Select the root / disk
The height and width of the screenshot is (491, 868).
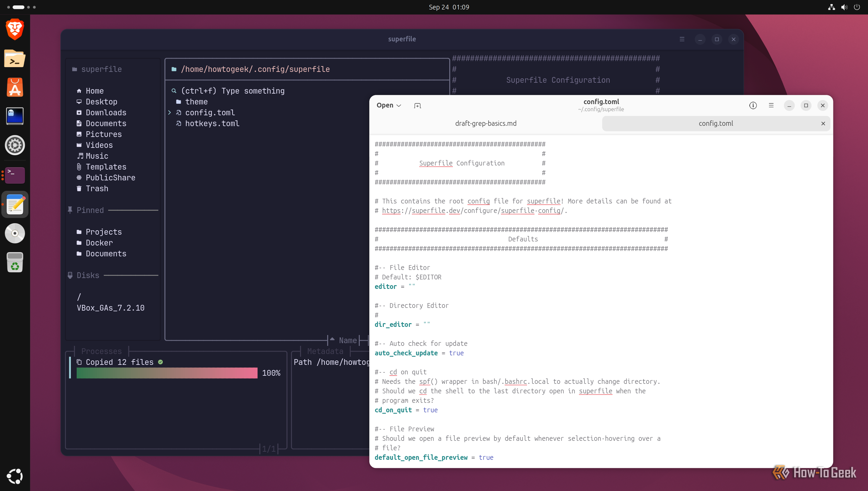[x=79, y=297]
